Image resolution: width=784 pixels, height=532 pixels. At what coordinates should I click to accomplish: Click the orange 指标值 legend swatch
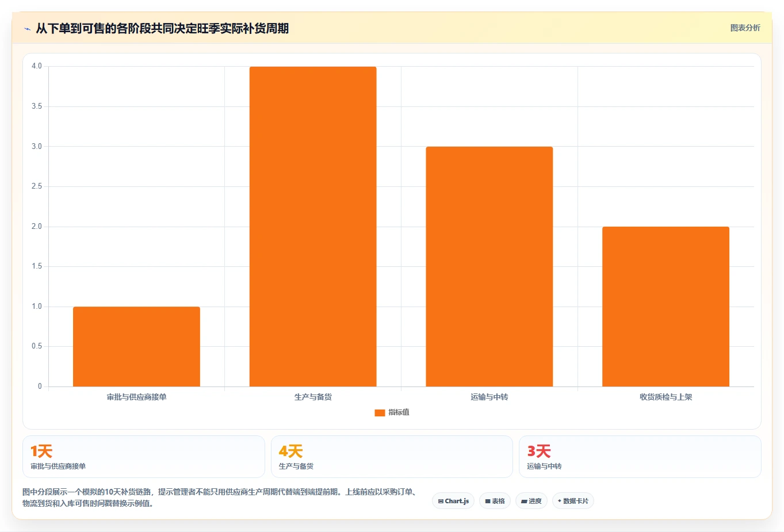[x=380, y=413]
